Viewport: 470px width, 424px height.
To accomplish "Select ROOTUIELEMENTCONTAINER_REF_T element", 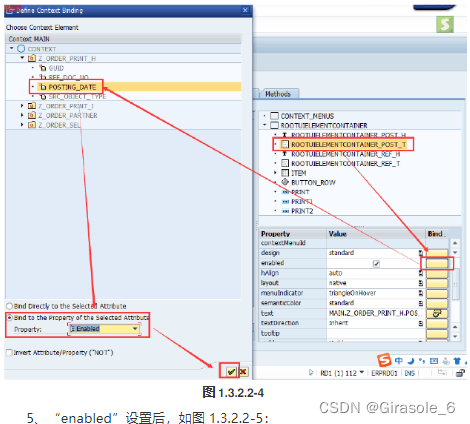I will (x=345, y=163).
